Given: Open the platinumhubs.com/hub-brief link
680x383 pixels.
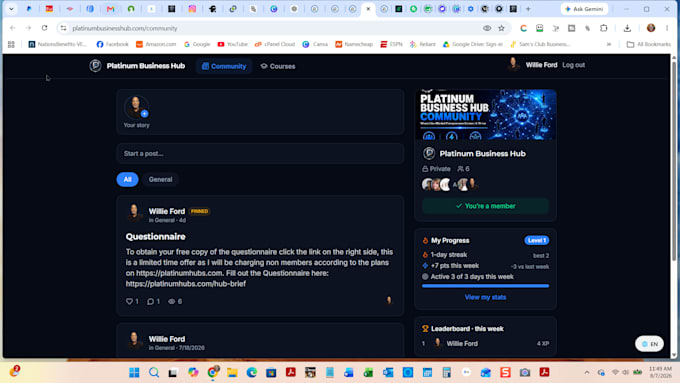Looking at the screenshot, I should pyautogui.click(x=186, y=284).
